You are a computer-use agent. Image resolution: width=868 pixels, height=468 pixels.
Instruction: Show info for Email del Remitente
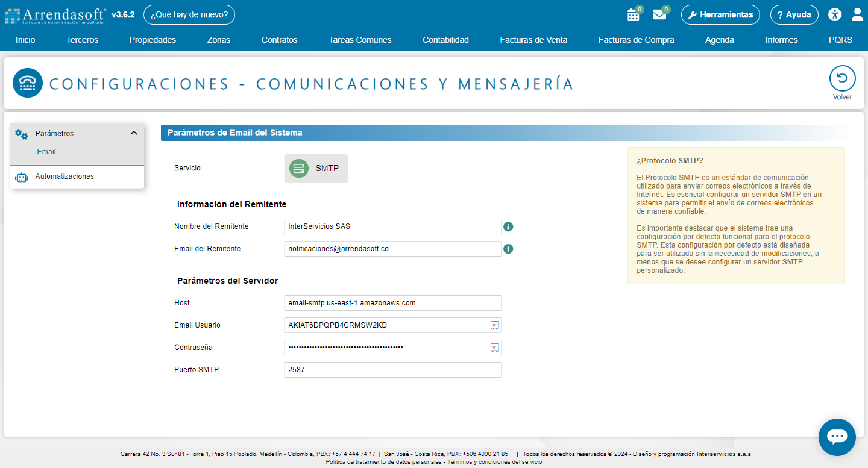click(508, 249)
